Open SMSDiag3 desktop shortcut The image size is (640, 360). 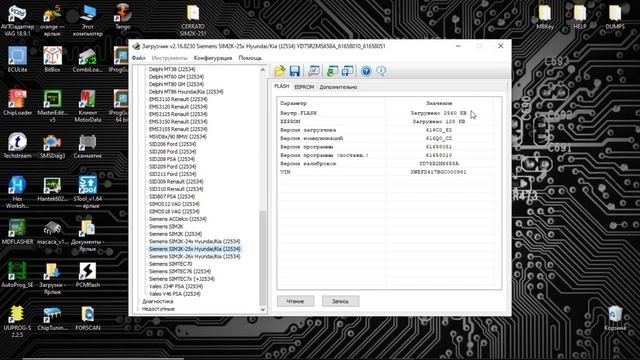(x=52, y=145)
